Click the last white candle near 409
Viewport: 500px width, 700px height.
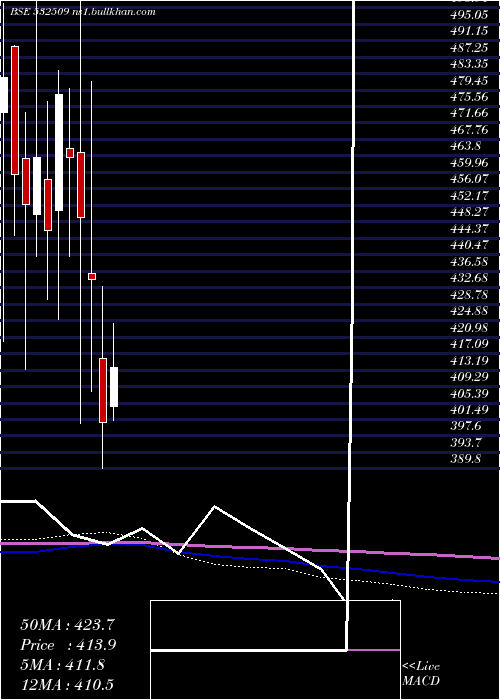click(x=114, y=387)
